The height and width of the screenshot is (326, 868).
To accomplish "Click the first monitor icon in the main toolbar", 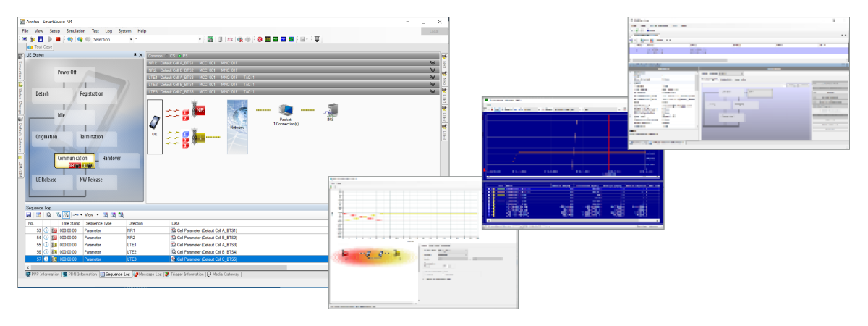I will pyautogui.click(x=25, y=39).
